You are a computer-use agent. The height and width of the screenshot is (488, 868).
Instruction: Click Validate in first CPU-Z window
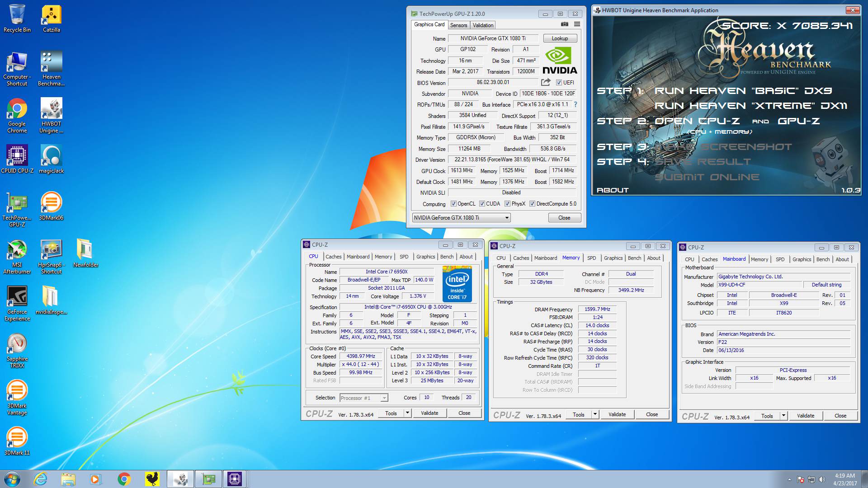(x=429, y=413)
